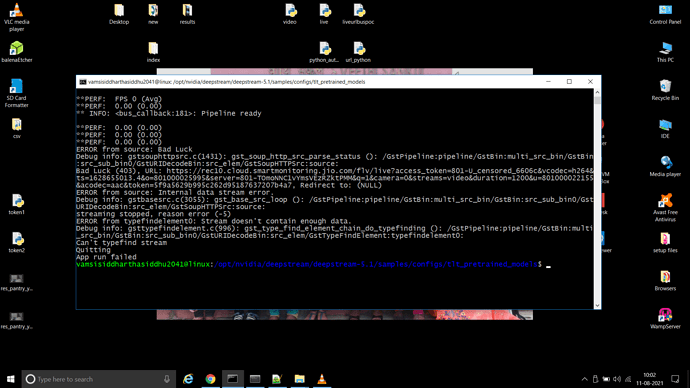Click the microphone icon in search box

tap(167, 379)
